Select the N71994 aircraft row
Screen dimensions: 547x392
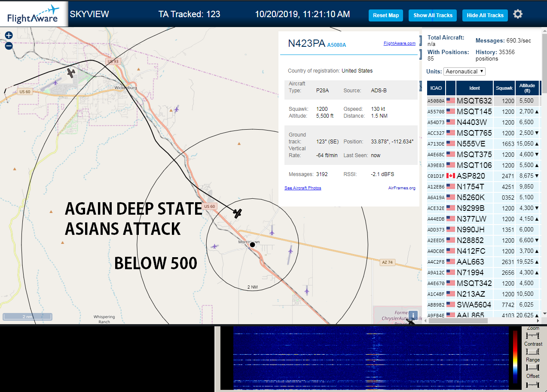pos(483,273)
